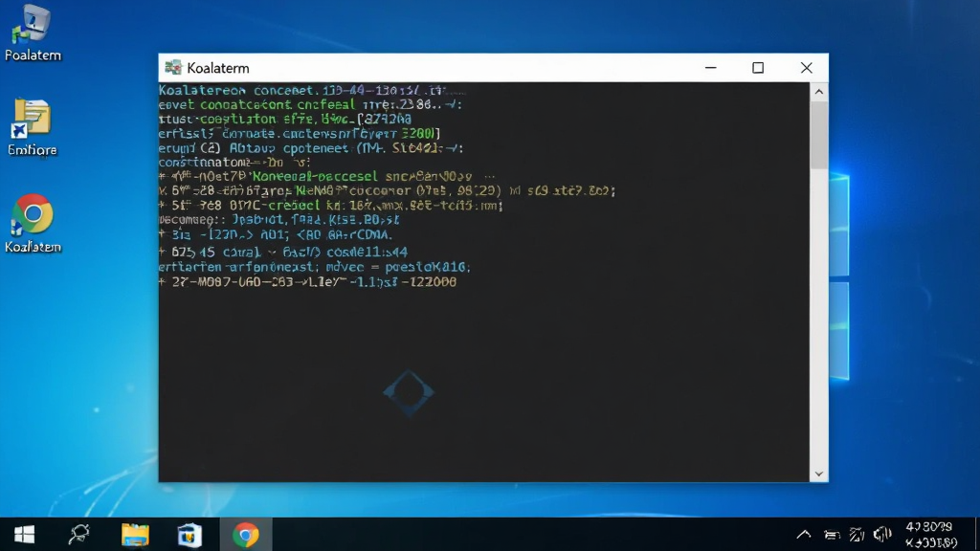
Task: Open the Windows Start menu
Action: pyautogui.click(x=24, y=535)
